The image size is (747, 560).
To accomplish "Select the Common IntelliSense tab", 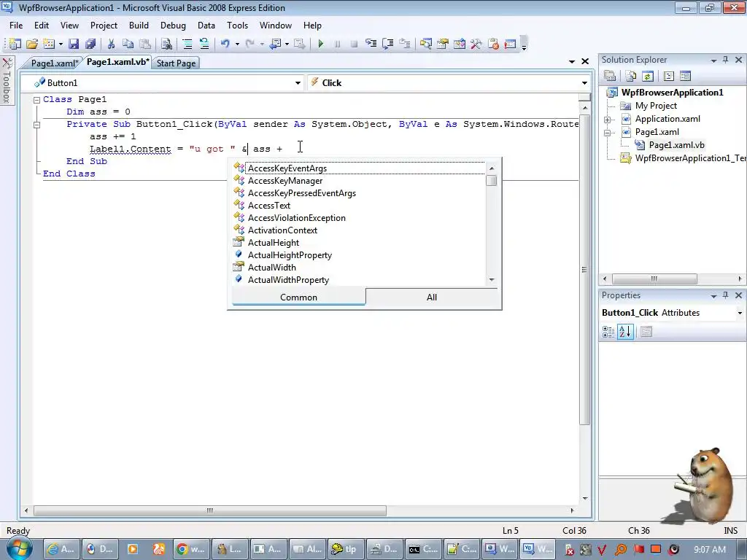I will coord(298,297).
